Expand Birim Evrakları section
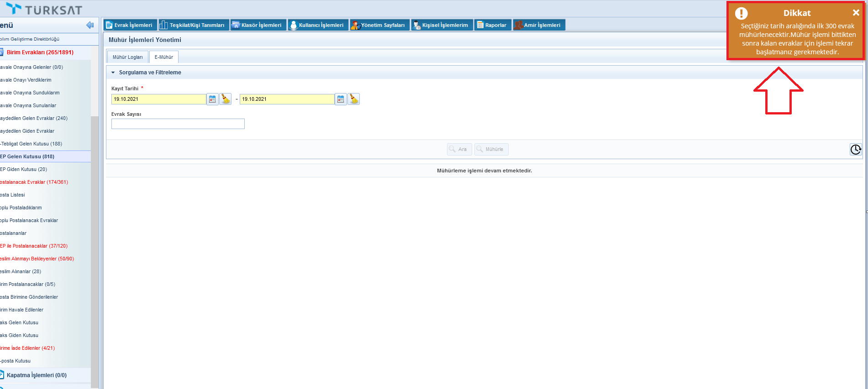868x389 pixels. click(x=40, y=52)
